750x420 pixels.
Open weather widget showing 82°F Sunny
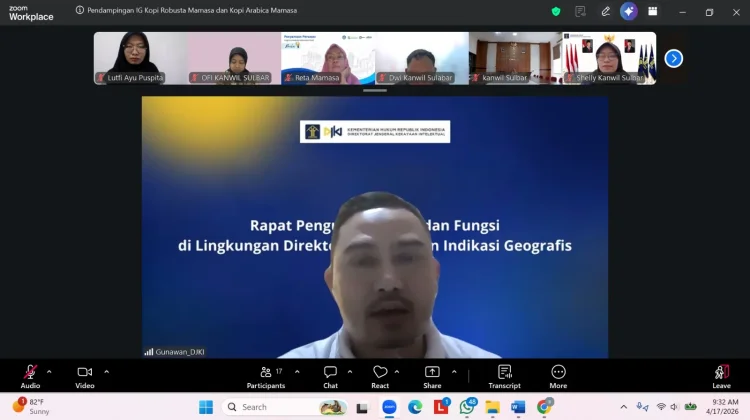[31, 407]
